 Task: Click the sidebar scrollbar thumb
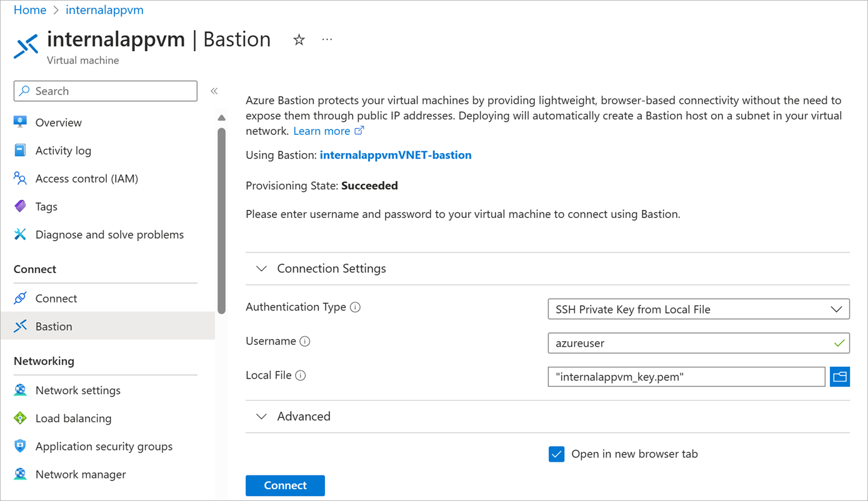[x=221, y=220]
